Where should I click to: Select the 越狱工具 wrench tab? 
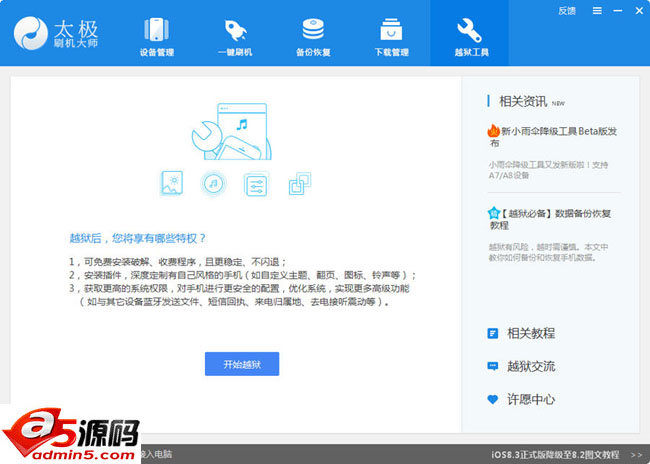coord(469,36)
